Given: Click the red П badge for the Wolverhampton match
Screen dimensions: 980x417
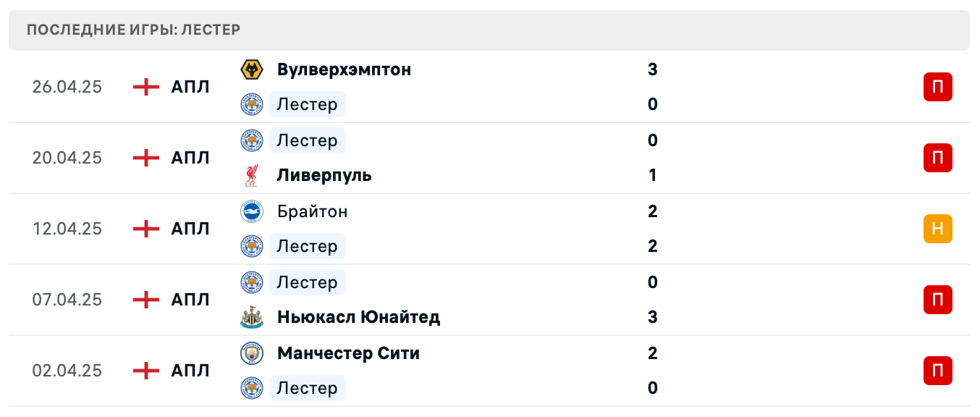Looking at the screenshot, I should click(x=938, y=86).
